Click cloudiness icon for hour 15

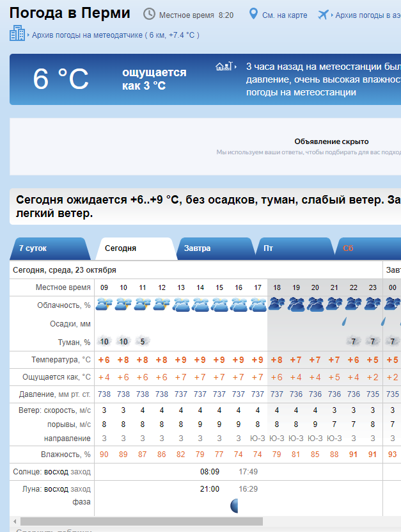click(x=219, y=305)
